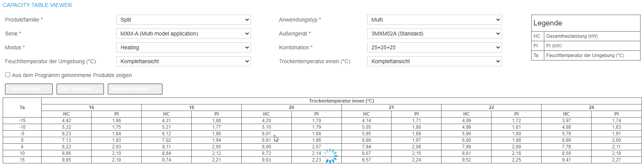Open the Produktfamilie dropdown showing Split
The height and width of the screenshot is (168, 644).
pos(183,20)
